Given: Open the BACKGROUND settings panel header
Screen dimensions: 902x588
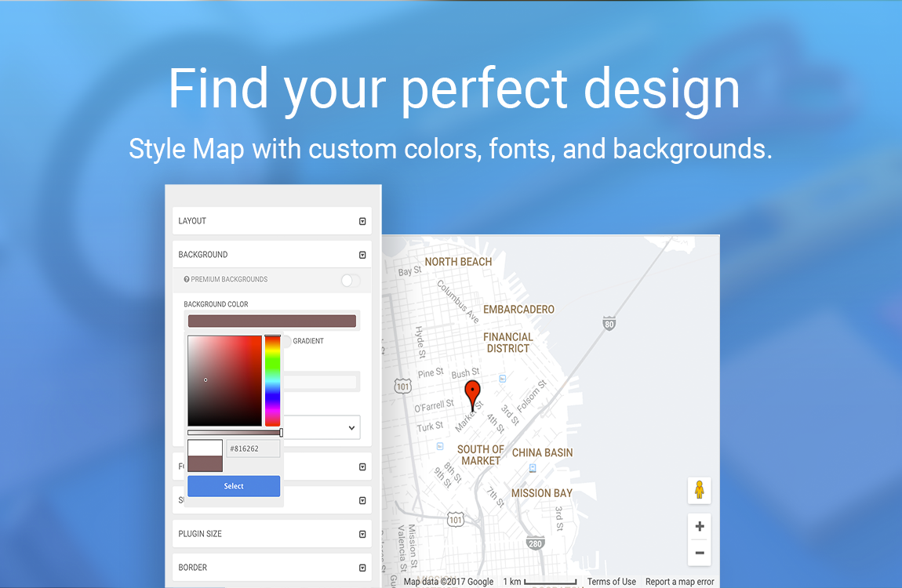Looking at the screenshot, I should coord(272,254).
